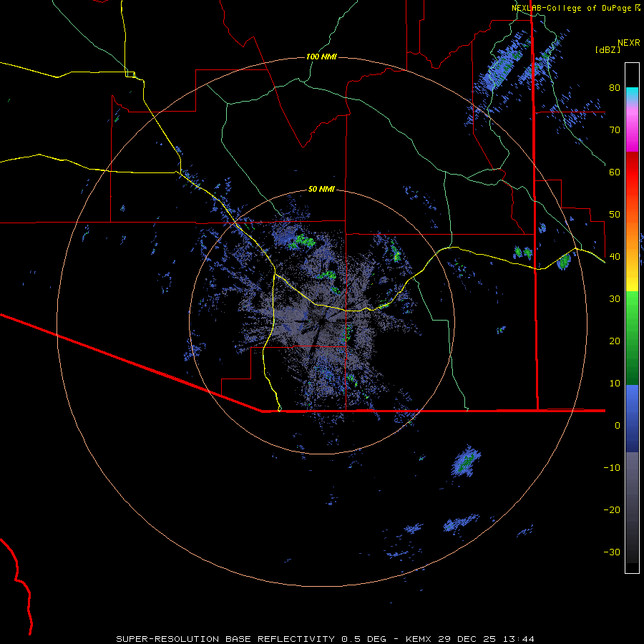Click the -10 dBZ scale value
Viewport: 644px width, 644px height.
612,468
